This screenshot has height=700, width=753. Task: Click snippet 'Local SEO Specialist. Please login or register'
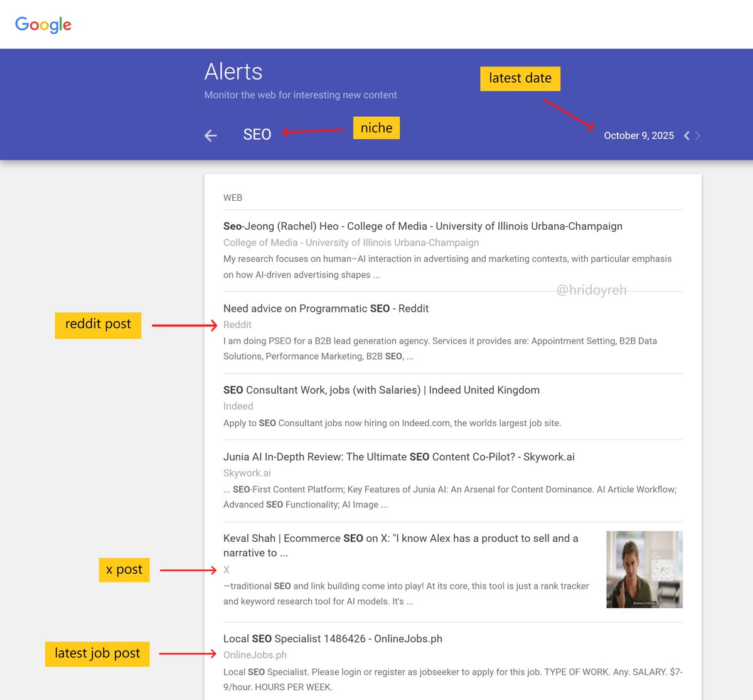pos(453,679)
